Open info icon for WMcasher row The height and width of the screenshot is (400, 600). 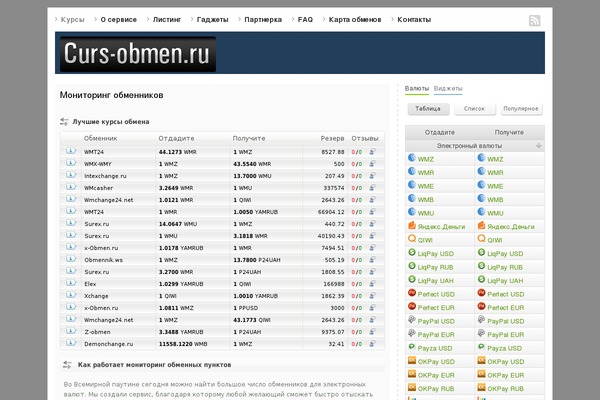(x=71, y=187)
